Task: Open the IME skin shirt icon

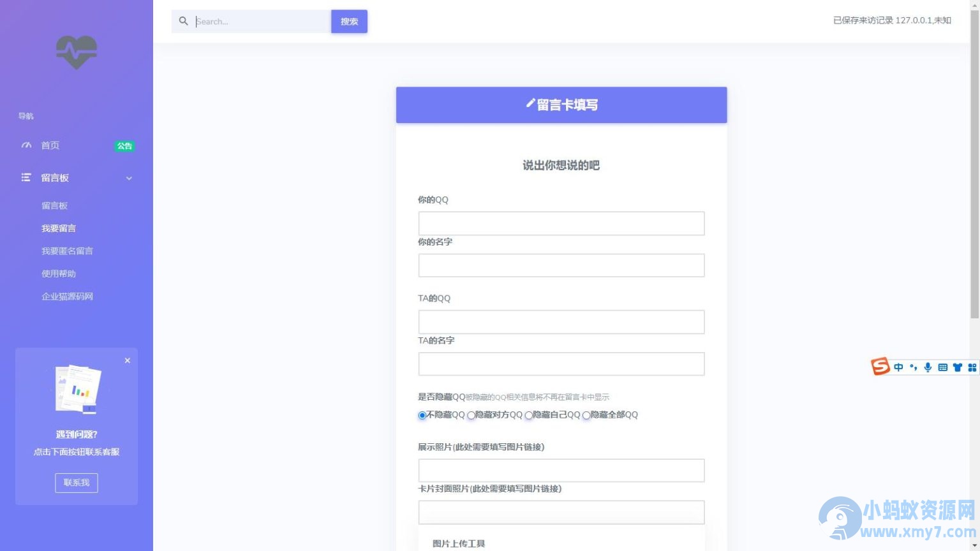Action: [957, 367]
